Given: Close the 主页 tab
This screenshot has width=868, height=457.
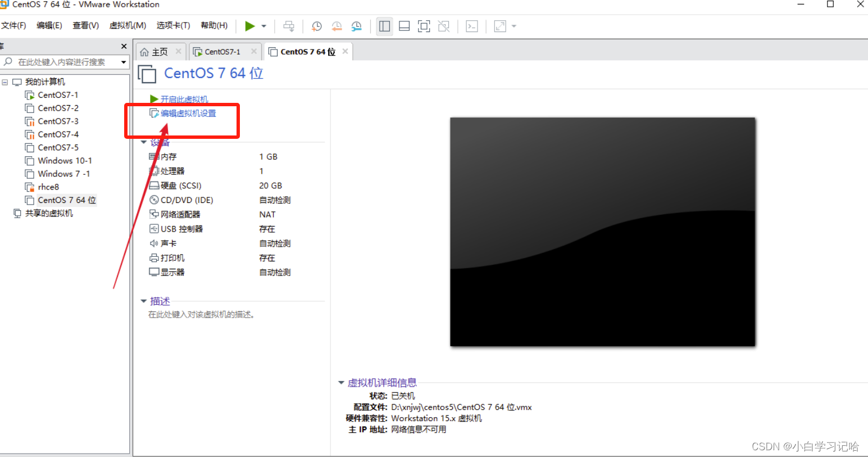Looking at the screenshot, I should [x=178, y=51].
